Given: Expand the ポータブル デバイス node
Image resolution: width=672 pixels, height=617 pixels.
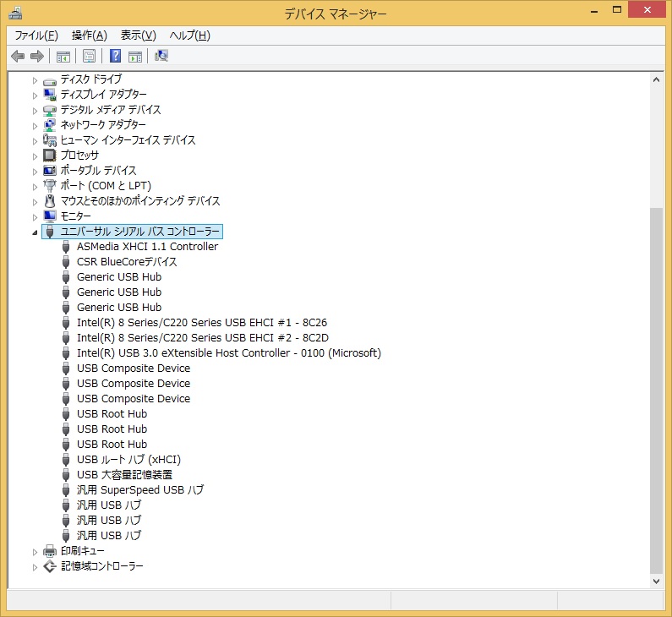Looking at the screenshot, I should 35,172.
